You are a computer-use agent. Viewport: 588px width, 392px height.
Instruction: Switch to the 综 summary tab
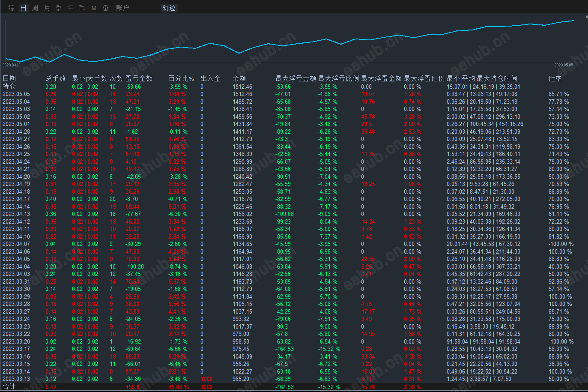[12, 8]
